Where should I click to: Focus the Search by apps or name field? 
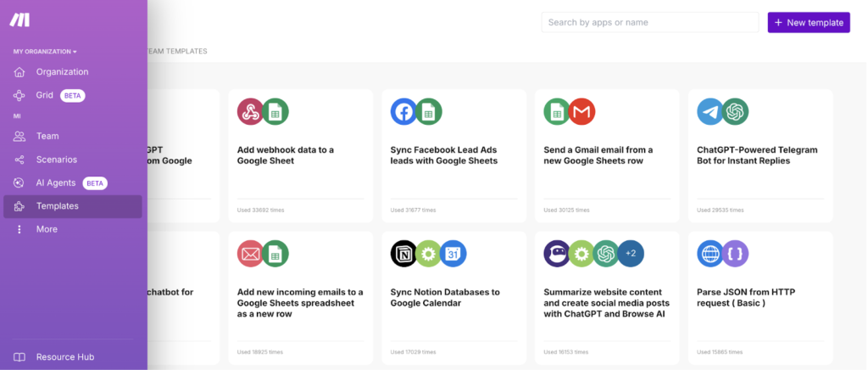click(649, 22)
